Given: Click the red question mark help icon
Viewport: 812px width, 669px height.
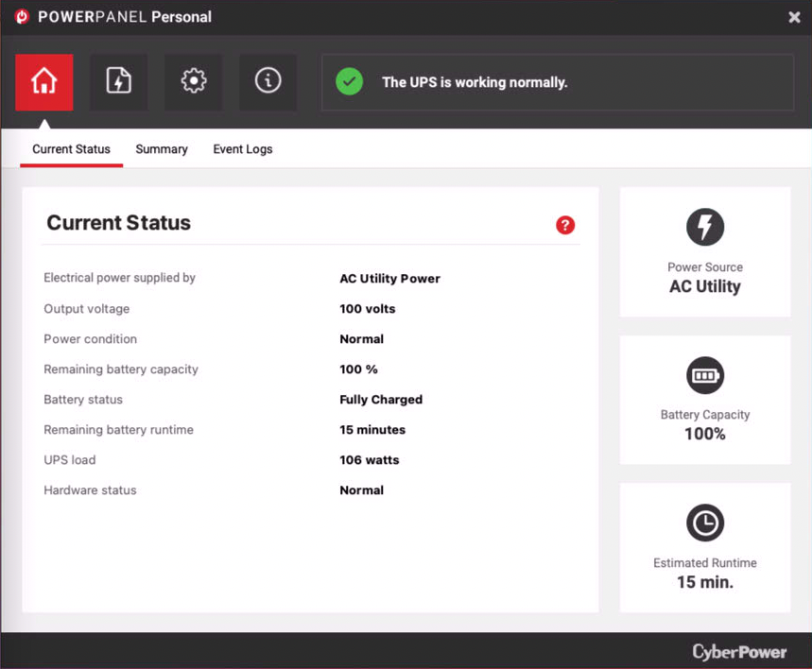Looking at the screenshot, I should point(565,225).
